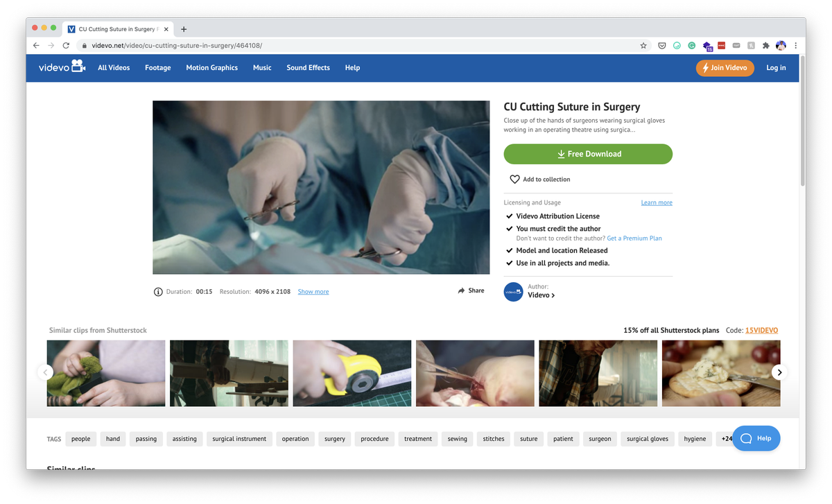Click the Videvo author avatar
832x504 pixels.
point(513,292)
